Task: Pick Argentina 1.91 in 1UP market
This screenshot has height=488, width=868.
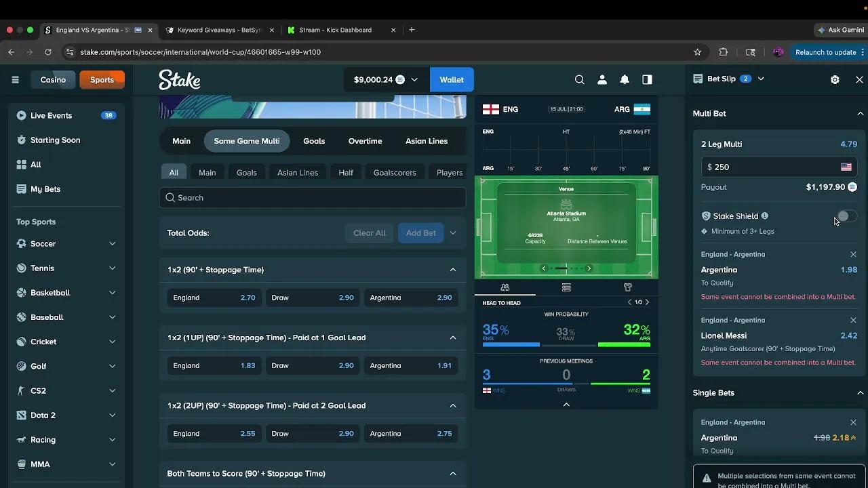Action: 411,365
